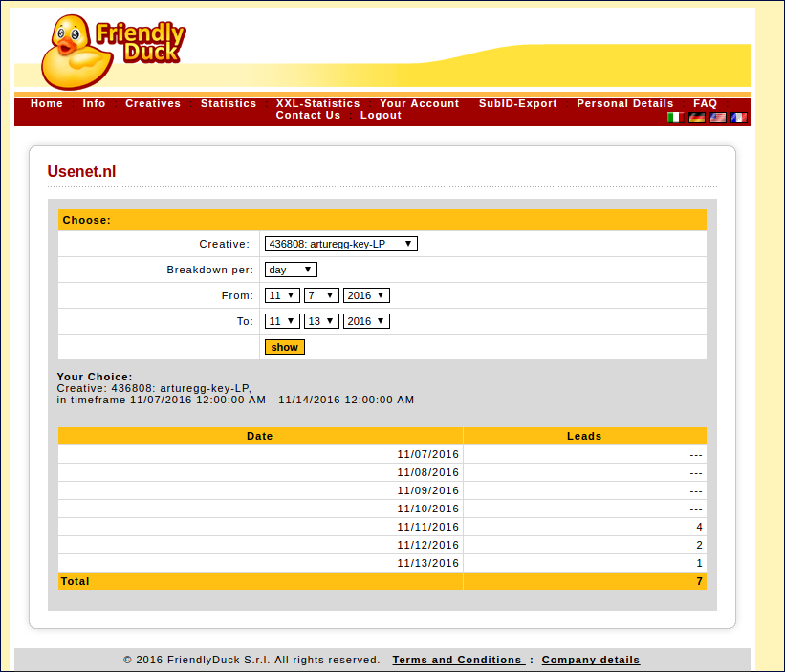Click the Date column header
This screenshot has width=785, height=672.
pos(260,436)
